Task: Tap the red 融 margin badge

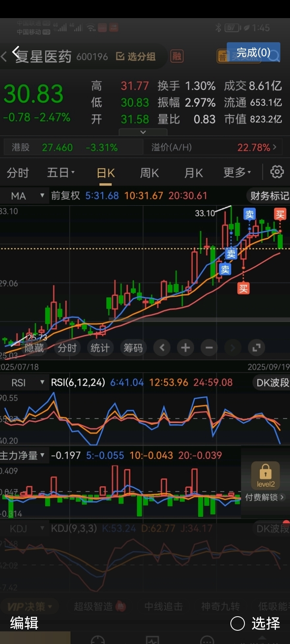Action: 177,56
